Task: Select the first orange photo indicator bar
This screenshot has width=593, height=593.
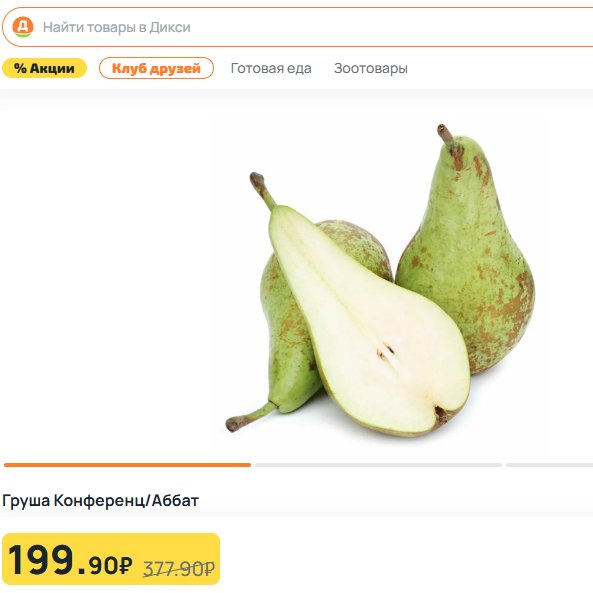Action: point(127,465)
